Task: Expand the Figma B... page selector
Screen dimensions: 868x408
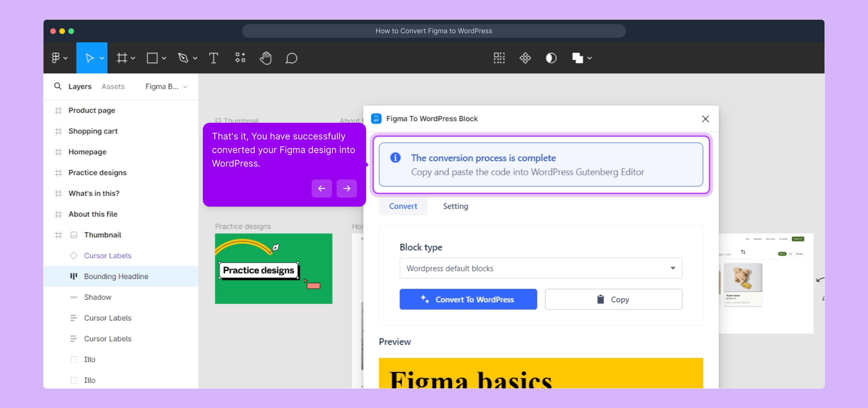Action: [166, 87]
